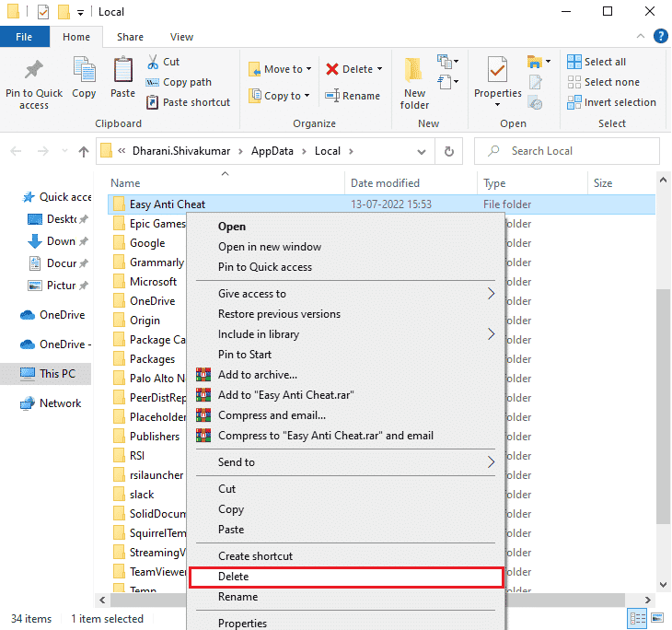Click the Paste clipboard icon
The width and height of the screenshot is (672, 630).
(123, 69)
